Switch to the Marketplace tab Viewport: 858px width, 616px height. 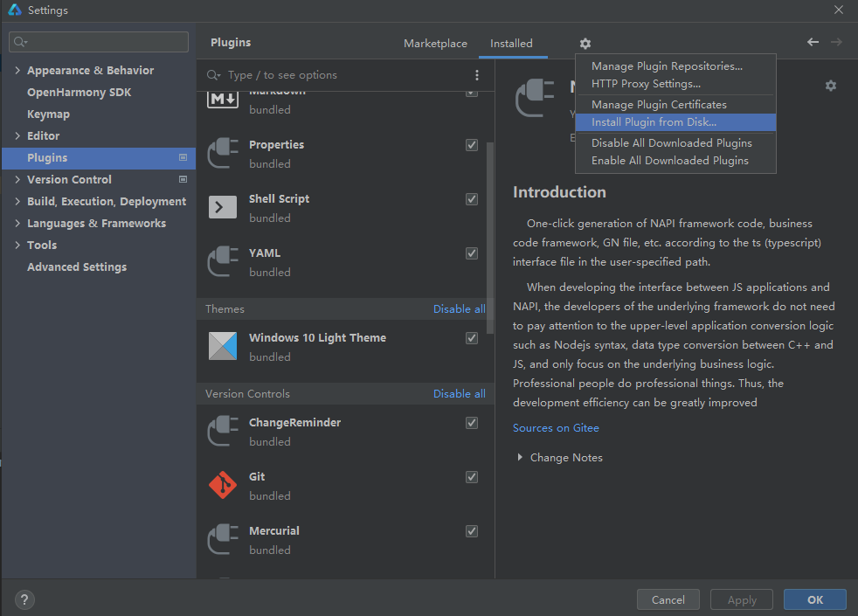(x=436, y=43)
